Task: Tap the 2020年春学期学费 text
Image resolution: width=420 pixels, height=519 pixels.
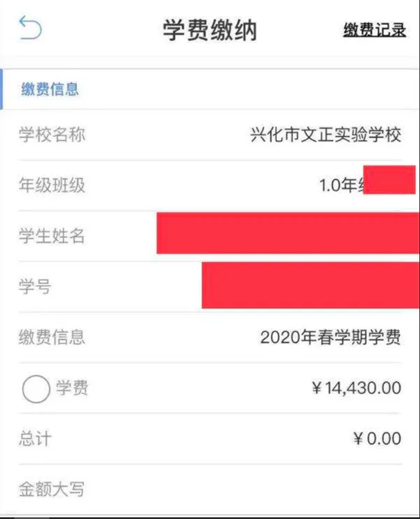Action: pos(330,337)
